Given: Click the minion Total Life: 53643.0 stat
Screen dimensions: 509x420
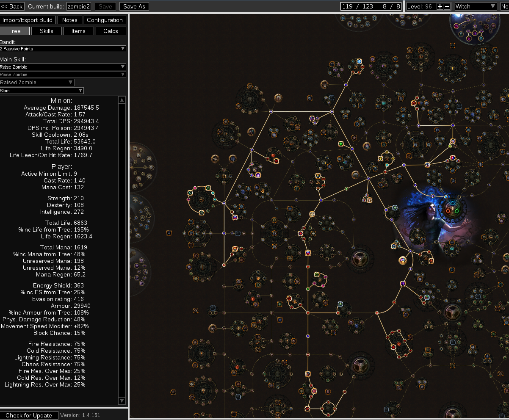Looking at the screenshot, I should point(70,142).
